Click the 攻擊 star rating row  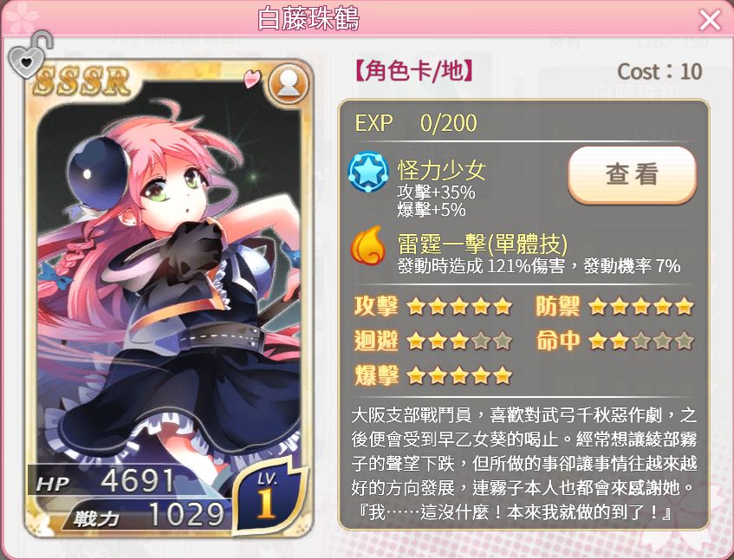click(433, 307)
